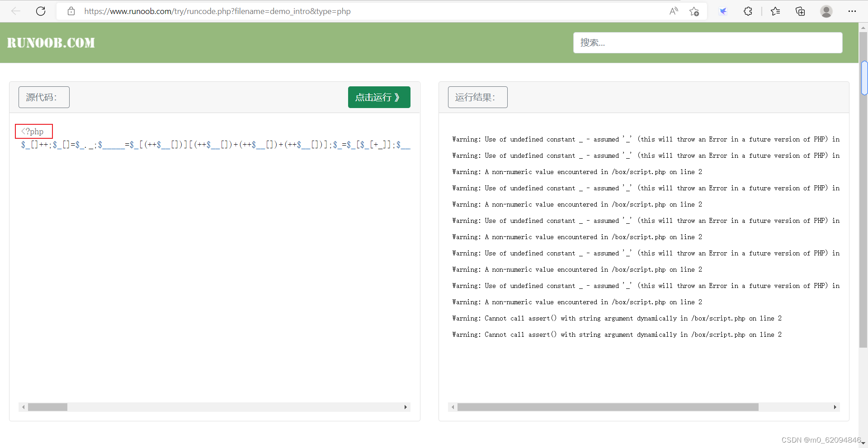Image resolution: width=868 pixels, height=448 pixels.
Task: Click the page scrollbar up arrow
Action: coord(863,27)
